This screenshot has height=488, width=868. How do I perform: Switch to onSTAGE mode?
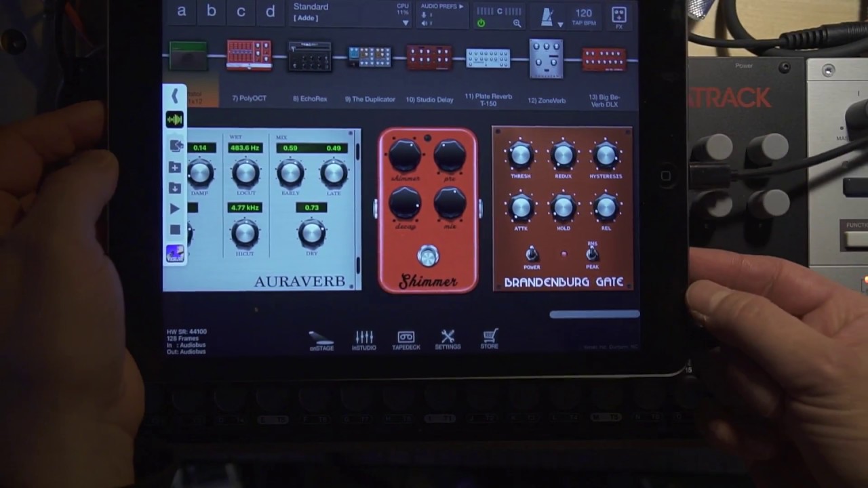click(321, 340)
